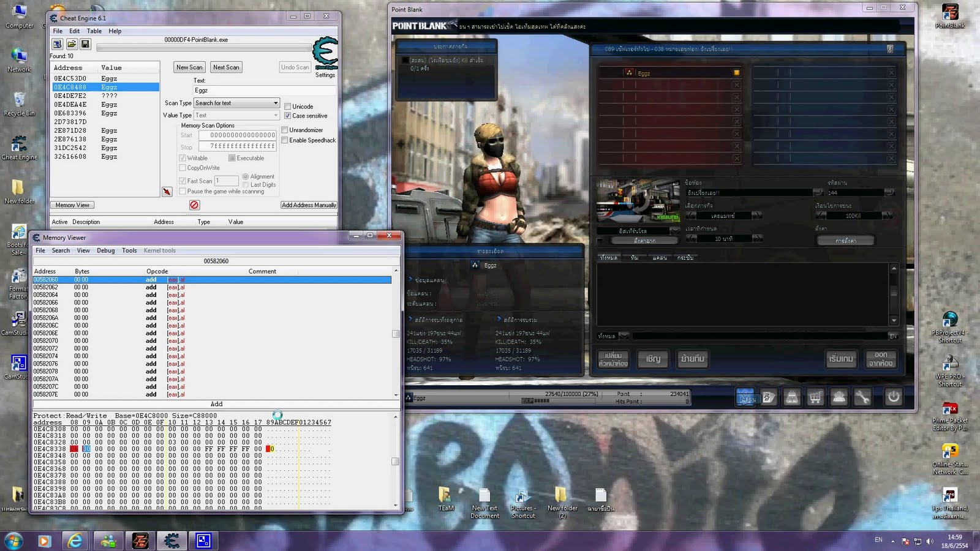Click the เชิญ invite button in Point Blank
Viewport: 980px width, 551px height.
pos(653,359)
